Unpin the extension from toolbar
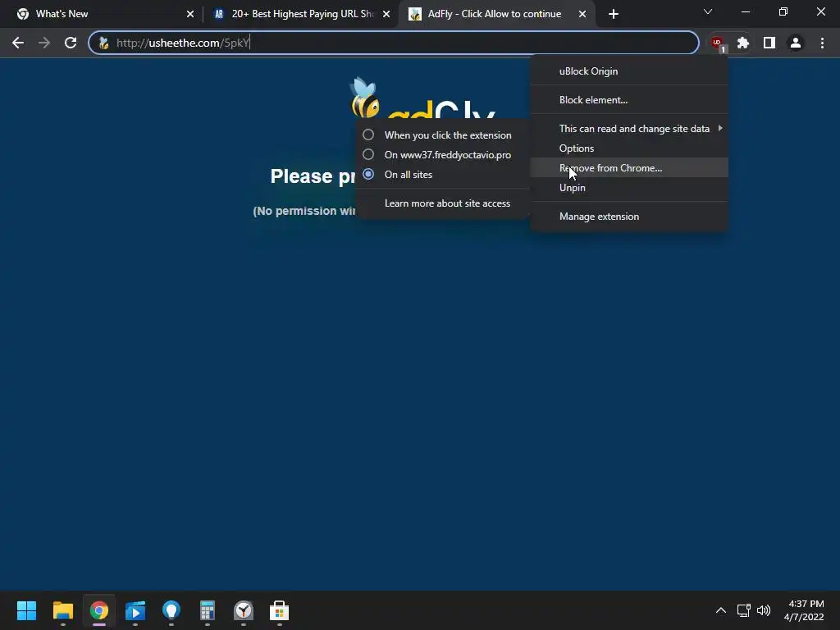The width and height of the screenshot is (840, 630). click(x=629, y=188)
